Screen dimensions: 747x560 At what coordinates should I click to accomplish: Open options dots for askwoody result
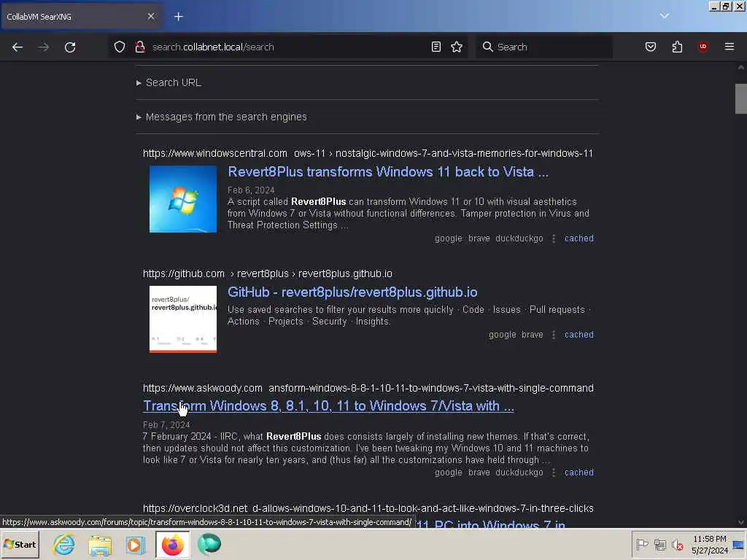(554, 472)
